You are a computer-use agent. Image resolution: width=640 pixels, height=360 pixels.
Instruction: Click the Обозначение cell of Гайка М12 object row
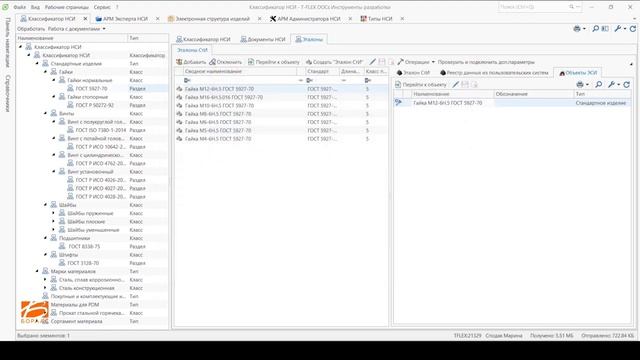(x=534, y=103)
